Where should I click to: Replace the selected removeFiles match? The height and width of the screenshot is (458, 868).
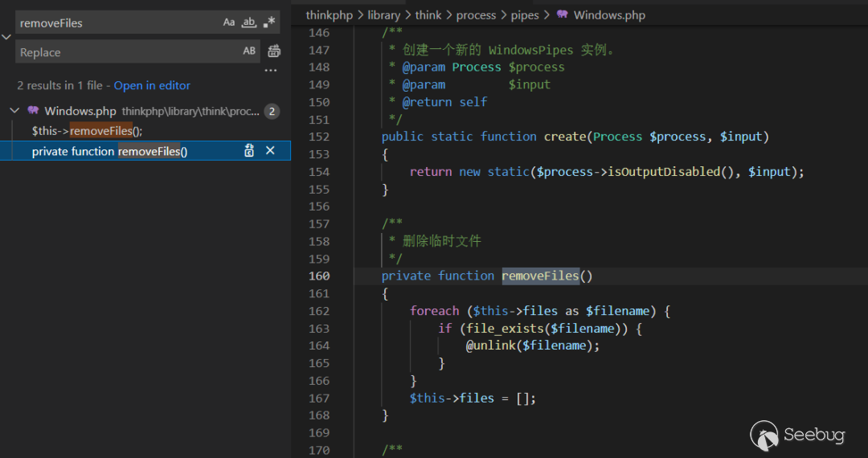250,151
